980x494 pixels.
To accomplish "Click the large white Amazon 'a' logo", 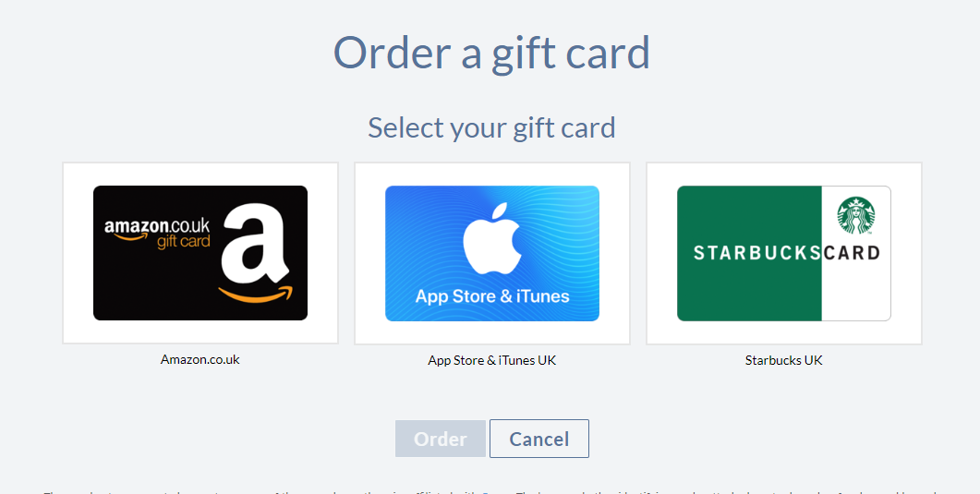I will (x=255, y=245).
